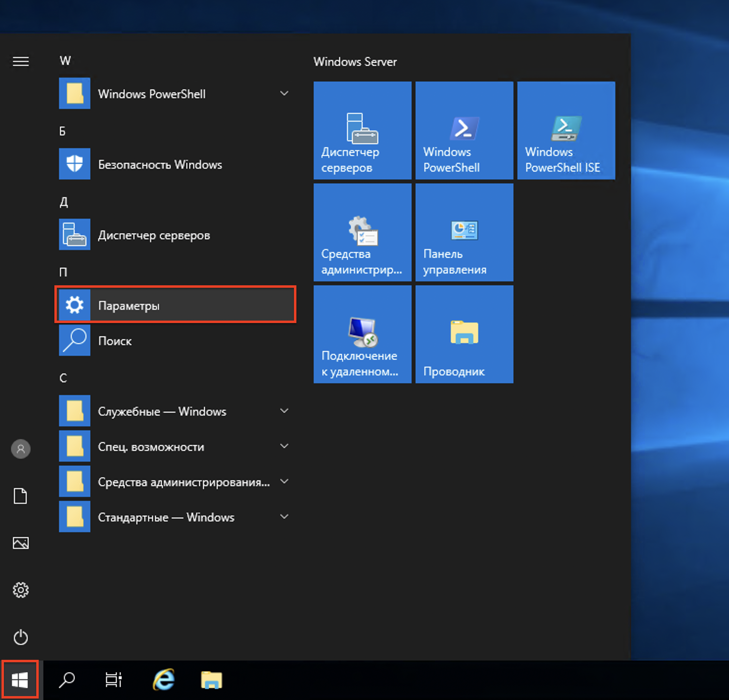Viewport: 729px width, 700px height.
Task: Open taskbar search magnifier
Action: coord(67,680)
